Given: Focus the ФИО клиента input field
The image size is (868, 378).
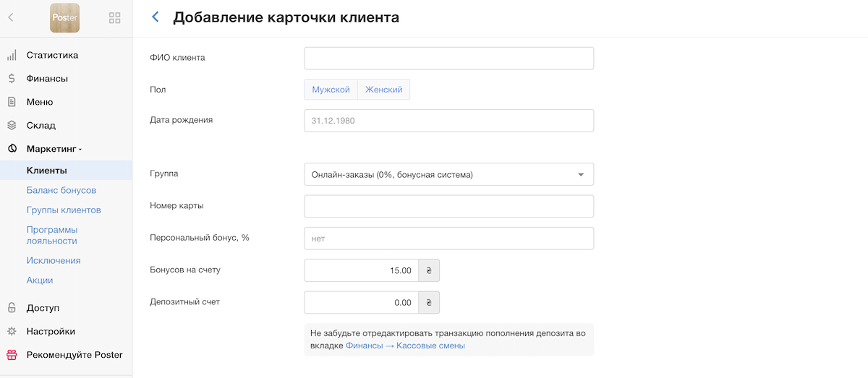Looking at the screenshot, I should point(448,58).
